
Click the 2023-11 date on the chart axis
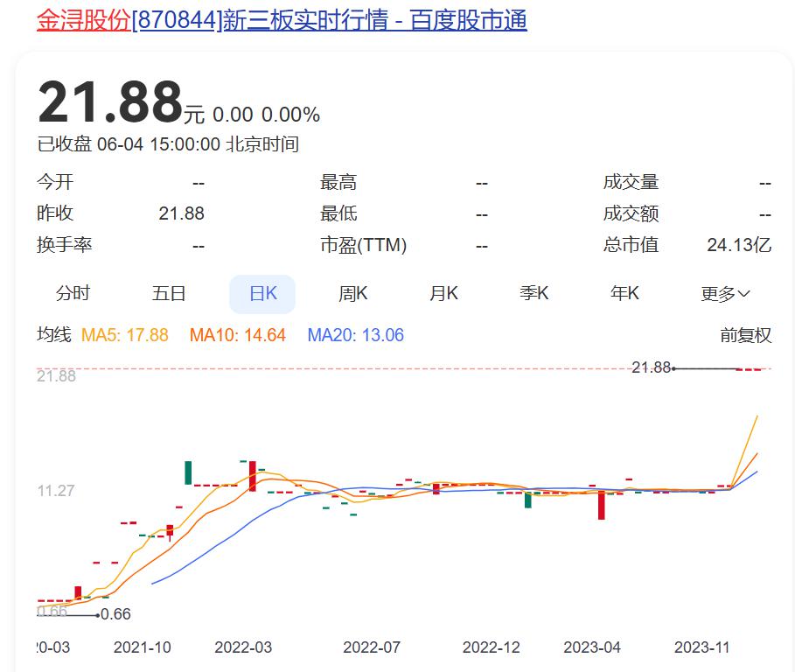(701, 647)
